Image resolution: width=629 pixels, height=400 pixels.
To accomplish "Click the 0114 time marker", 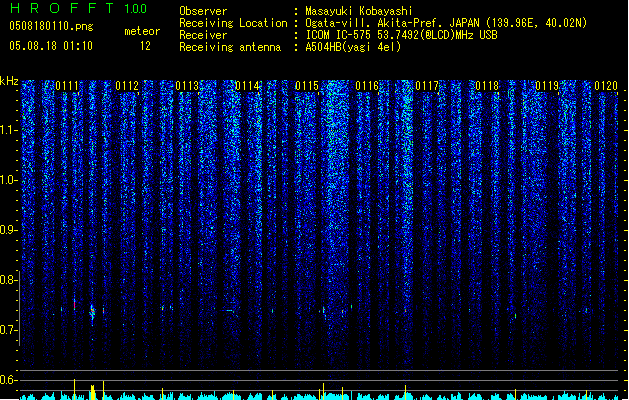I will click(x=247, y=86).
